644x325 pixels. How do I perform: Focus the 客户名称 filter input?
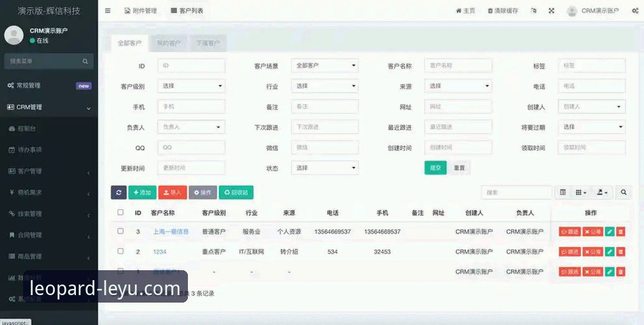(458, 65)
